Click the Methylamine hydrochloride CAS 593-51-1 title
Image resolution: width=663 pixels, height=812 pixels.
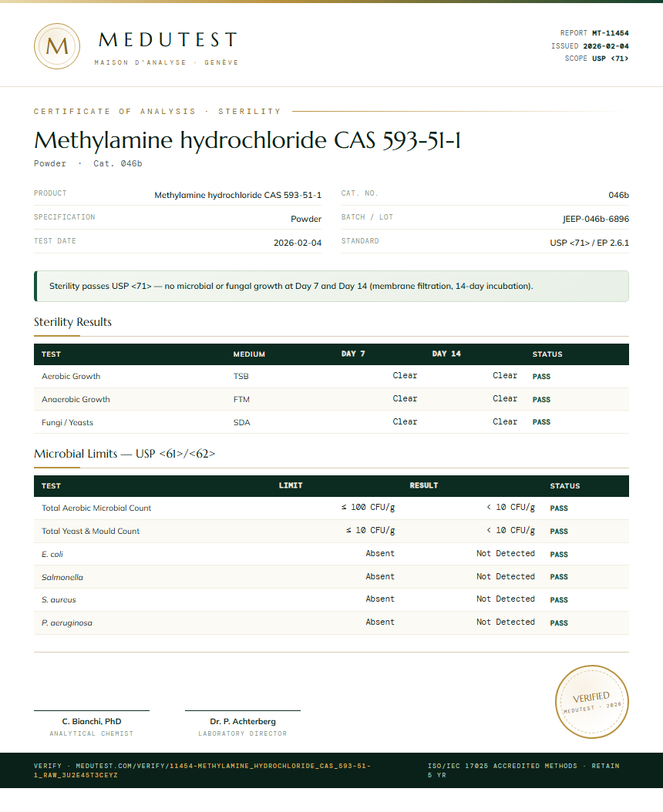point(247,140)
